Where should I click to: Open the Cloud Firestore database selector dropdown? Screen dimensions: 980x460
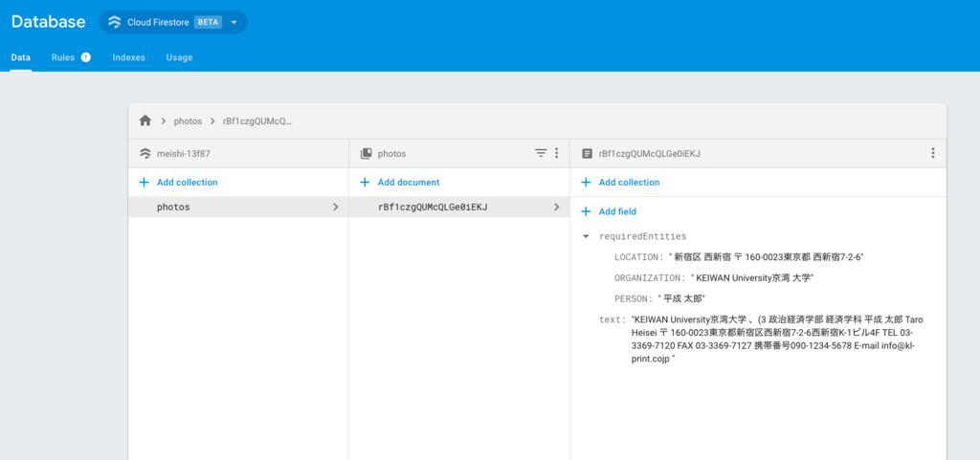pyautogui.click(x=173, y=22)
